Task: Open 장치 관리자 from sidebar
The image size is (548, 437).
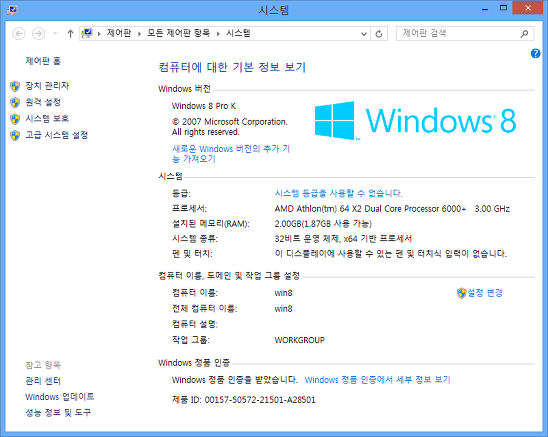Action: (47, 86)
